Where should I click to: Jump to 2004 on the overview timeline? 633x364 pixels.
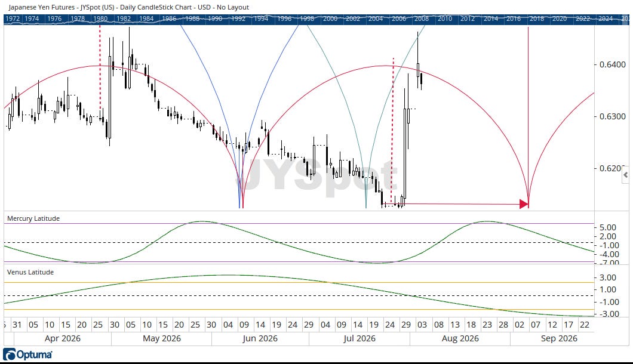click(x=376, y=18)
